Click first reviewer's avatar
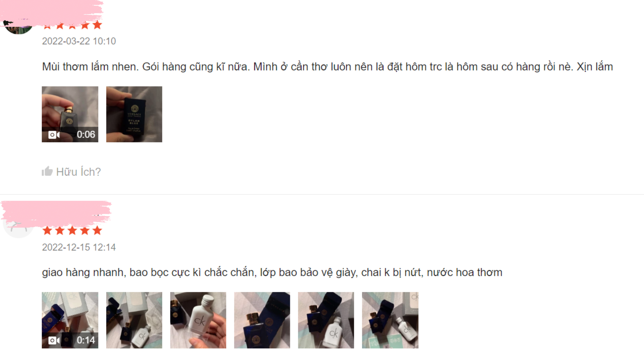The height and width of the screenshot is (362, 644). 18,27
